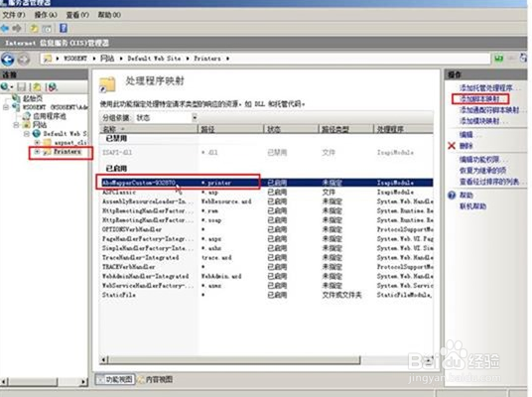Image resolution: width=532 pixels, height=397 pixels.
Task: Click the blue help book icon in top toolbar
Action: 64,28
